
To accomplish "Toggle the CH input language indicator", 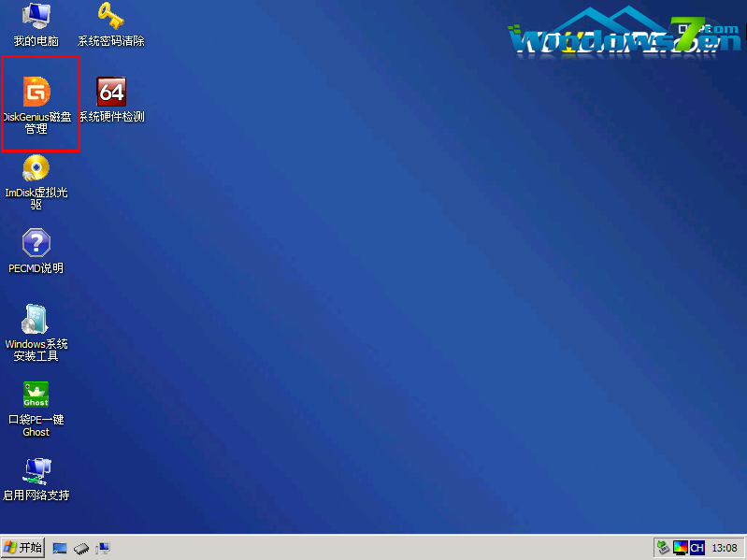I will [x=697, y=548].
